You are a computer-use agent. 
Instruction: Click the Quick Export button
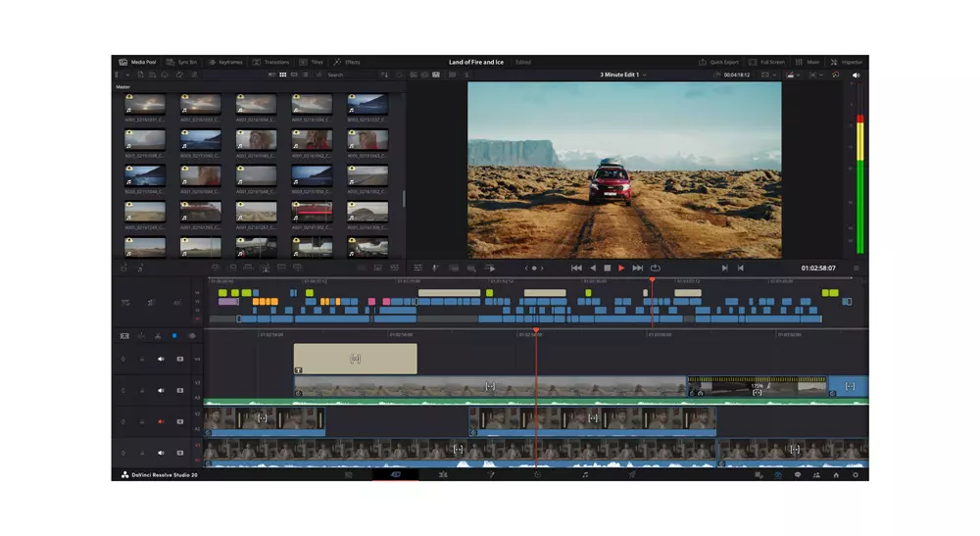(718, 62)
